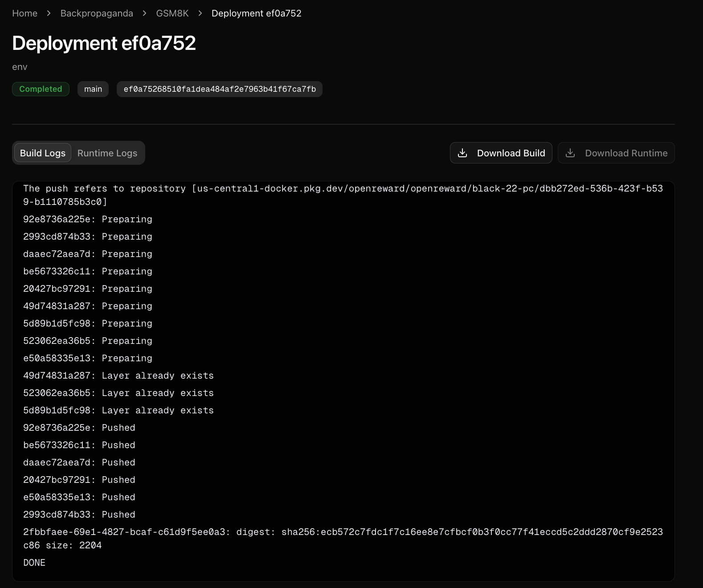Go to Home breadcrumb link
The height and width of the screenshot is (588, 703).
coord(25,13)
